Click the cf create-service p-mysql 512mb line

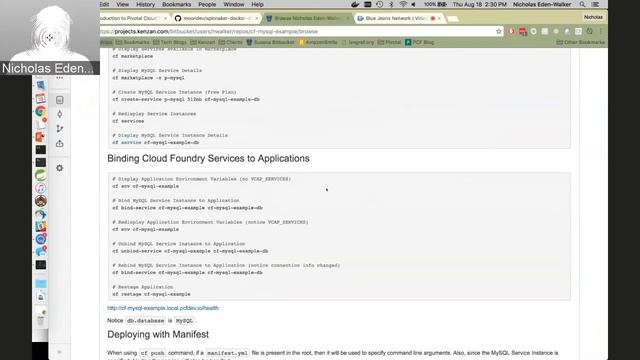186,99
